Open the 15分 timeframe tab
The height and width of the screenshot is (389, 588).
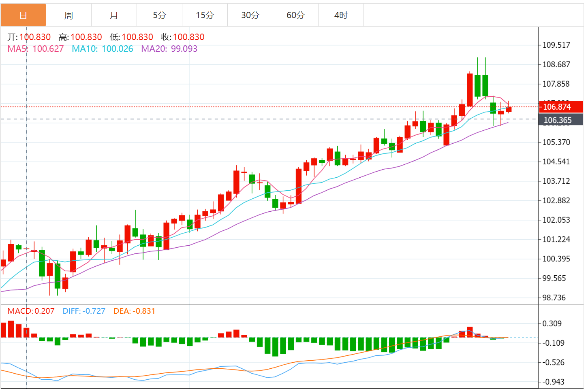[205, 15]
